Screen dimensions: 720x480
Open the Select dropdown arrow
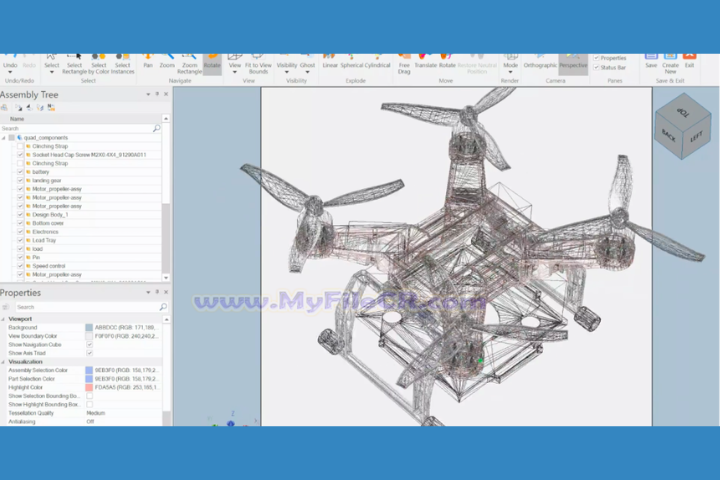(51, 72)
